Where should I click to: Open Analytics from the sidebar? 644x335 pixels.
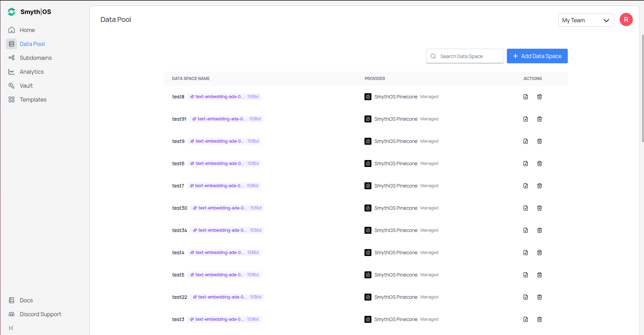pos(31,72)
